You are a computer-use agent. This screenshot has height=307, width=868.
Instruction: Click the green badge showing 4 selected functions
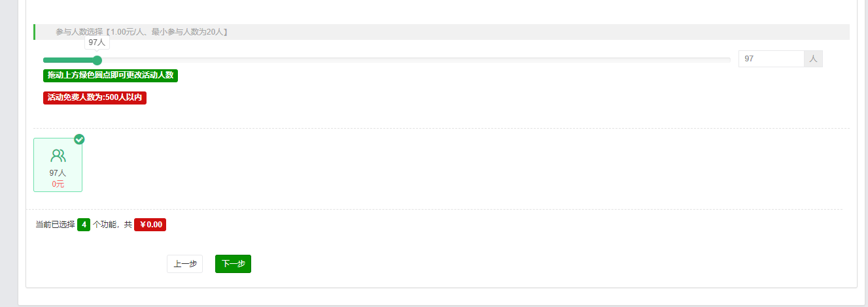[x=84, y=225]
